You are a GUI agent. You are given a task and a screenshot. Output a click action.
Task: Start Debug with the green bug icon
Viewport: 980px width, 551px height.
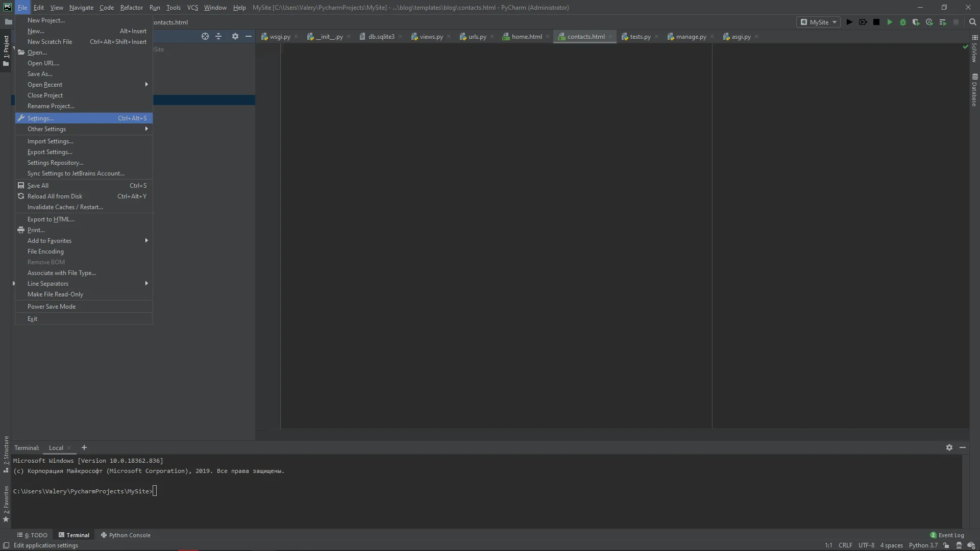(903, 22)
